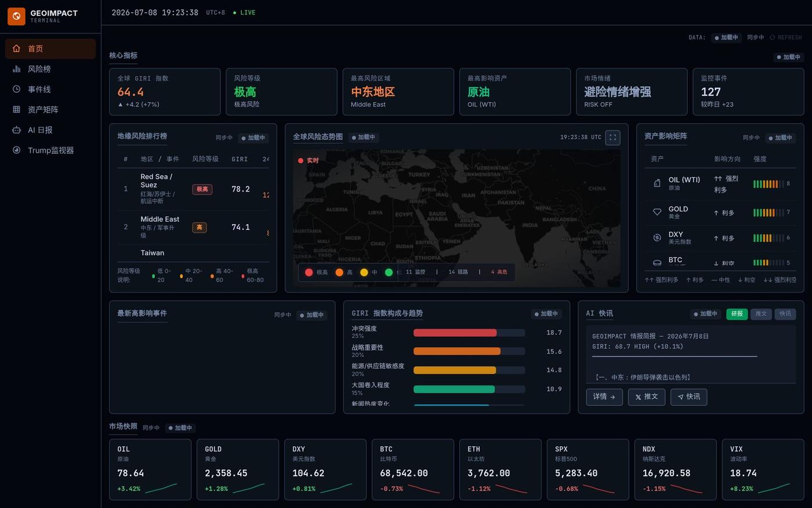Click the 能源/供应链敏感度 yellow bar

point(455,370)
